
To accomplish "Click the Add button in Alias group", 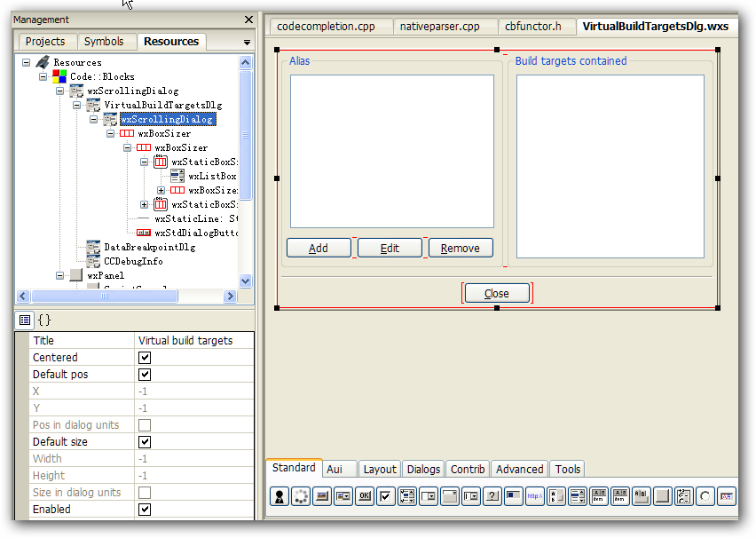I will pos(319,249).
